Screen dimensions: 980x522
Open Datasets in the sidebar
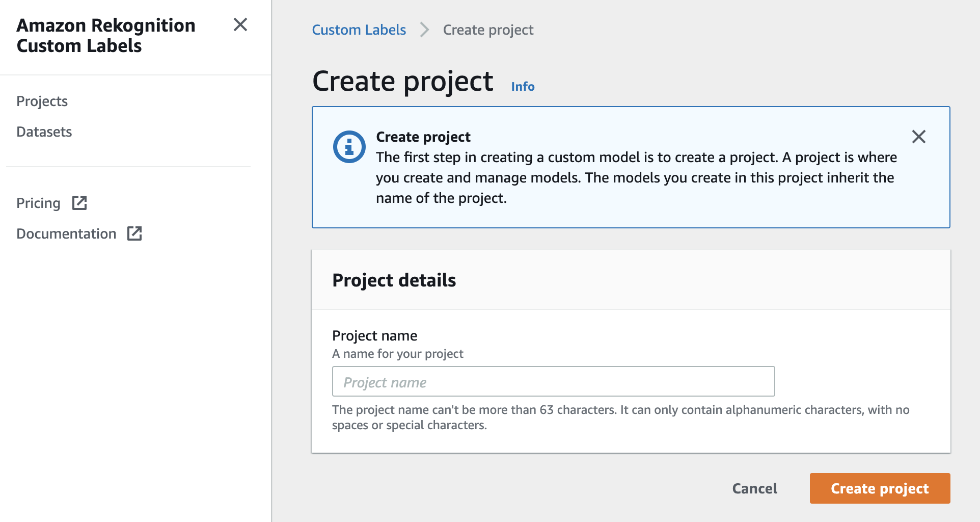(x=44, y=132)
